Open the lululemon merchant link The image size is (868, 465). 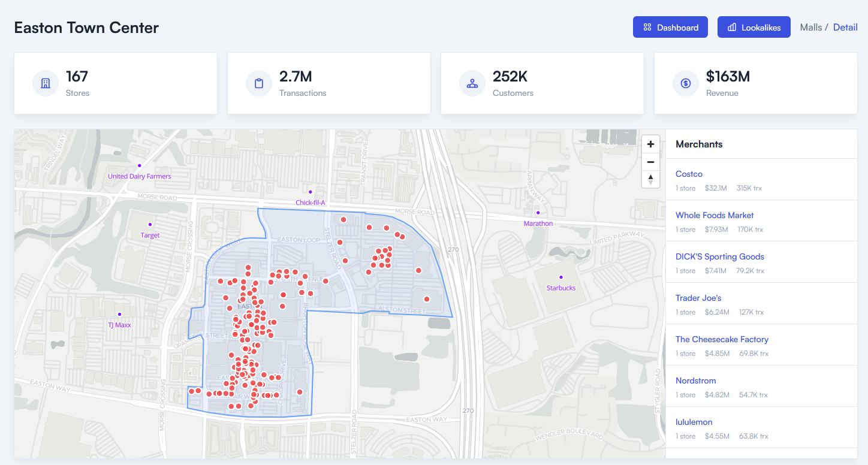[x=694, y=422]
